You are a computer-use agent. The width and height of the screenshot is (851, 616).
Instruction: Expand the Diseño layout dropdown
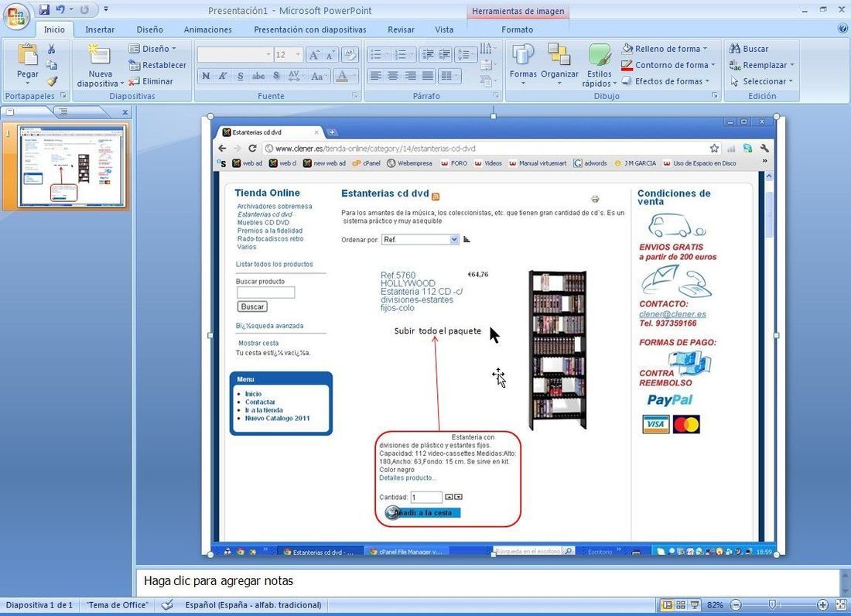(152, 49)
